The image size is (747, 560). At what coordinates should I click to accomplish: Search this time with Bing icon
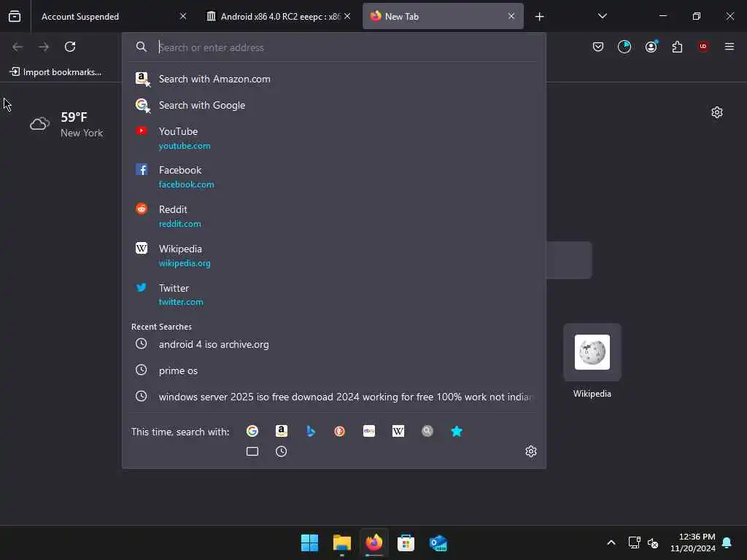click(x=311, y=432)
